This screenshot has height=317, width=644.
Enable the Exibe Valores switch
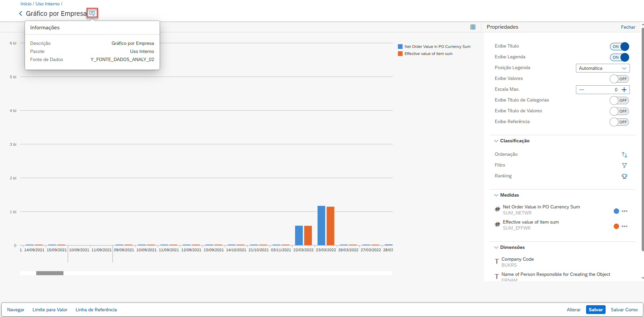click(619, 79)
